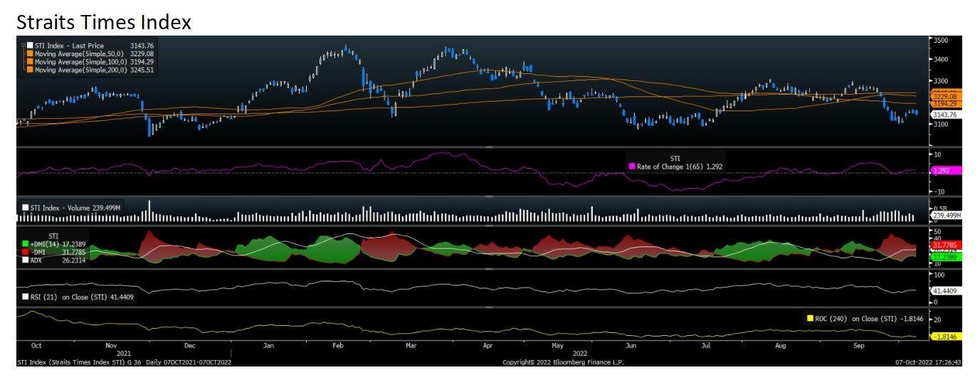Screen dimensions: 980x385
Task: Click the white STI Index Last Price legend square
Action: coord(30,46)
